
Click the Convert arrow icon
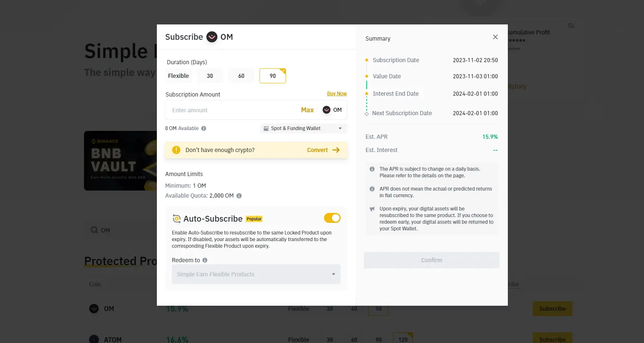point(336,150)
